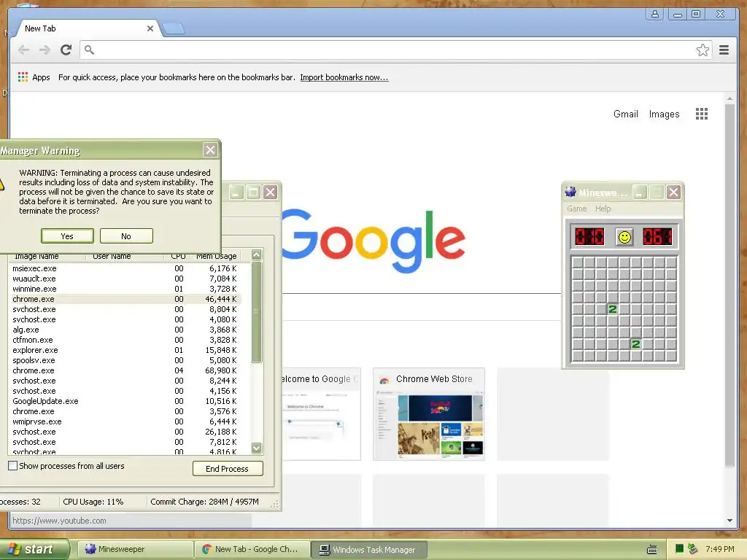
Task: Open Minesweeper's Help menu
Action: point(603,209)
